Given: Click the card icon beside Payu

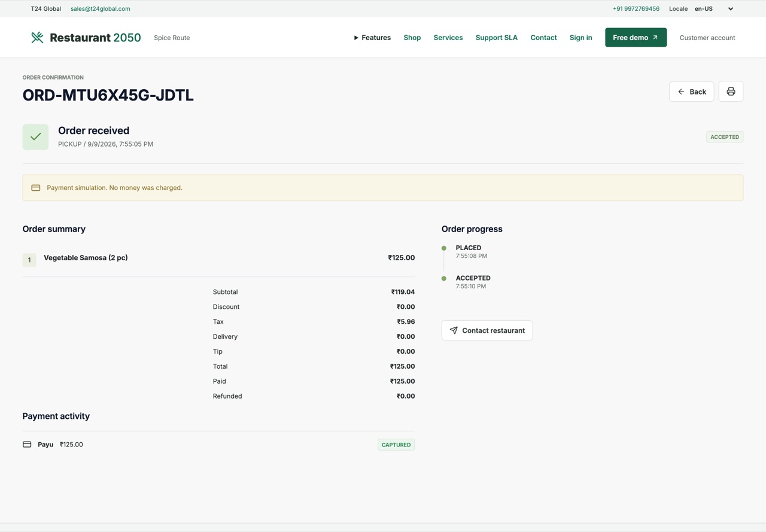Looking at the screenshot, I should pos(27,445).
